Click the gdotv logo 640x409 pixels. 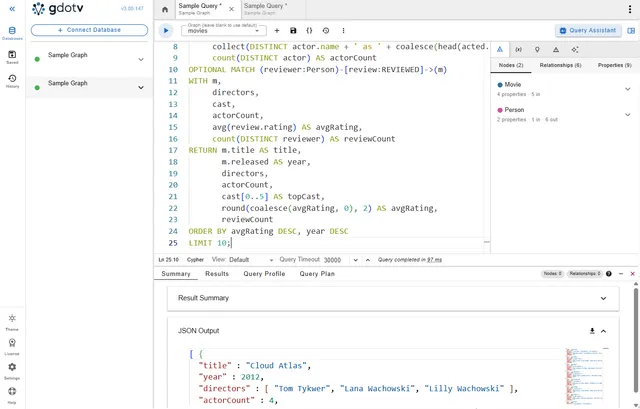pyautogui.click(x=57, y=9)
